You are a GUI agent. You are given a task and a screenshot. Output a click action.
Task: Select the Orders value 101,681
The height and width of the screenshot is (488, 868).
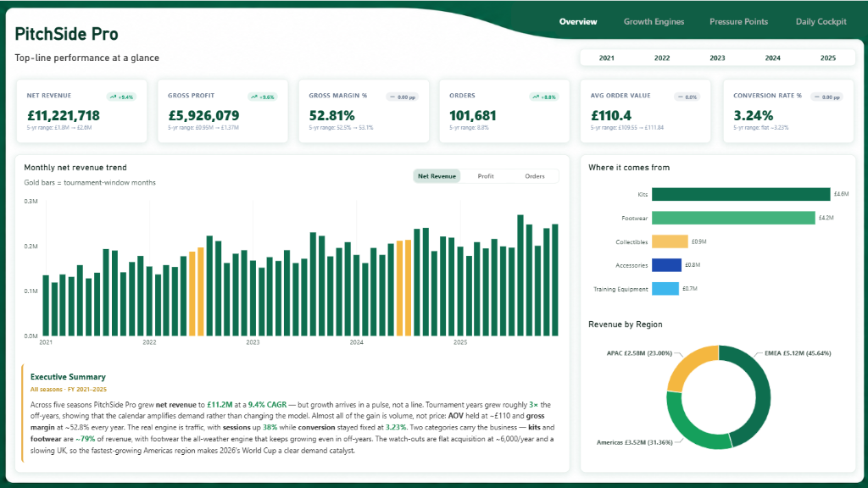coord(473,115)
